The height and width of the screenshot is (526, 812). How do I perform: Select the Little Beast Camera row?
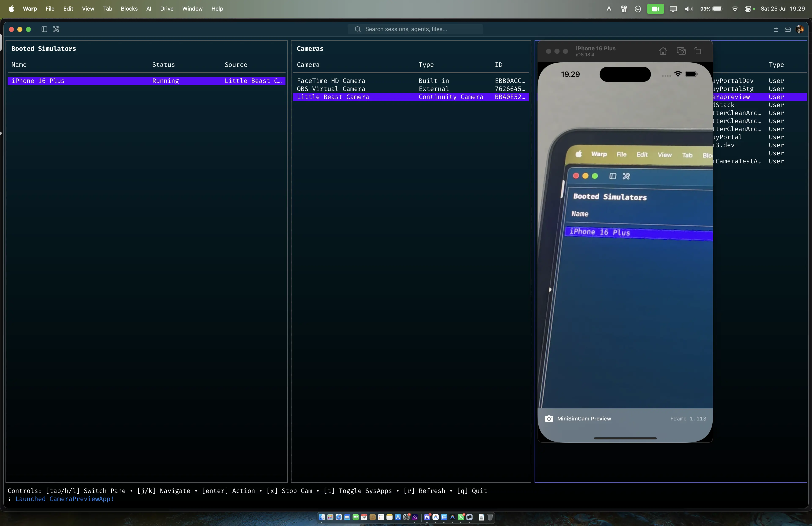coord(411,97)
